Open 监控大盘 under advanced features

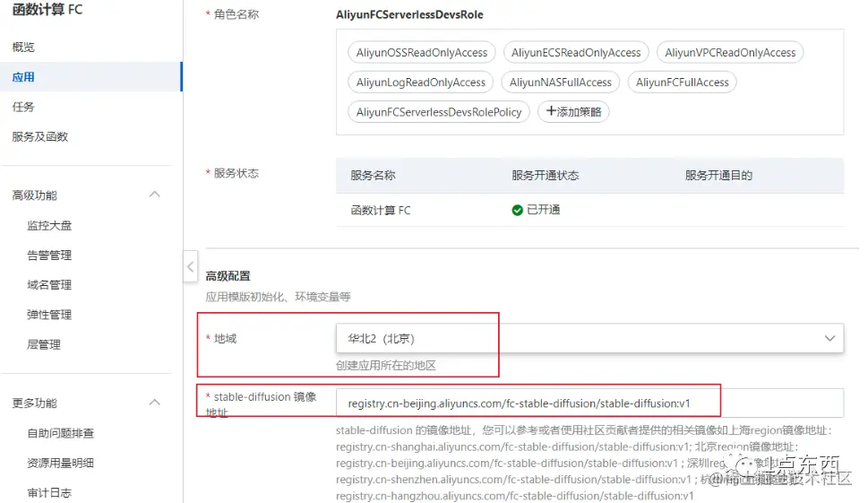[49, 225]
